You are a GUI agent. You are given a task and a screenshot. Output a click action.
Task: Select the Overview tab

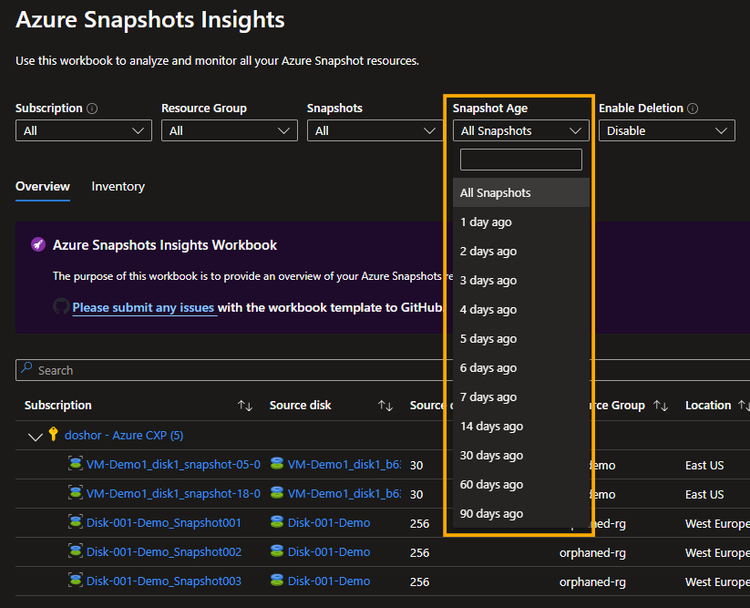click(42, 186)
